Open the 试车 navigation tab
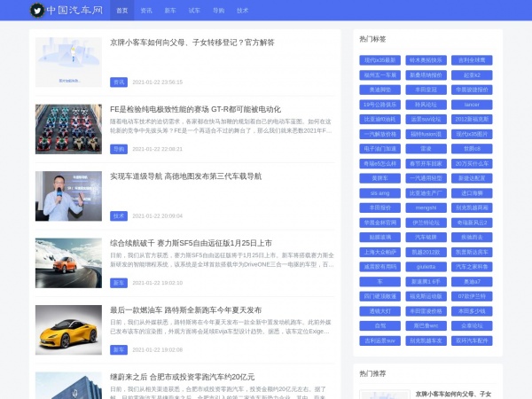The image size is (532, 399). 194,11
